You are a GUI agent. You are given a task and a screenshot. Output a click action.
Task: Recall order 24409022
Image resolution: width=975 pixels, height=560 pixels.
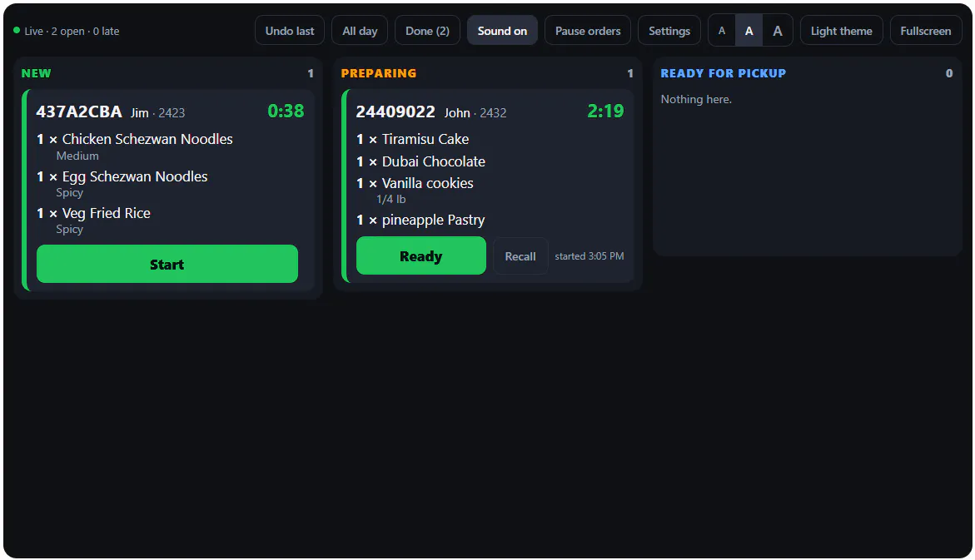520,256
